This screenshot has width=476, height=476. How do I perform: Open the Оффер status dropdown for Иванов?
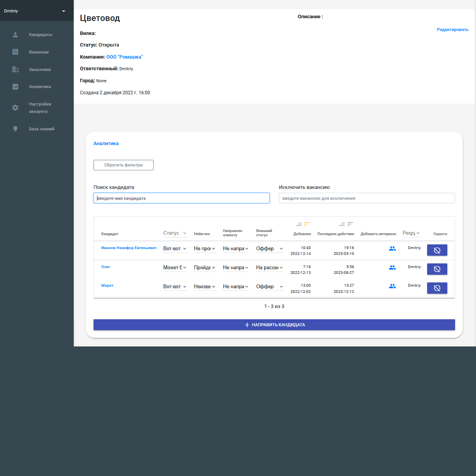point(269,248)
